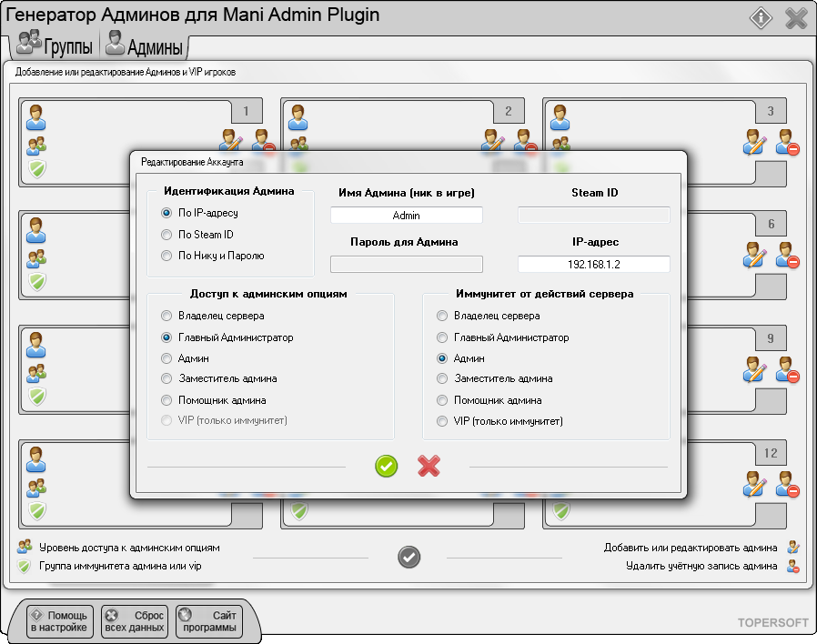The image size is (817, 644).
Task: Set immunity to Главный Администратор
Action: (x=503, y=337)
